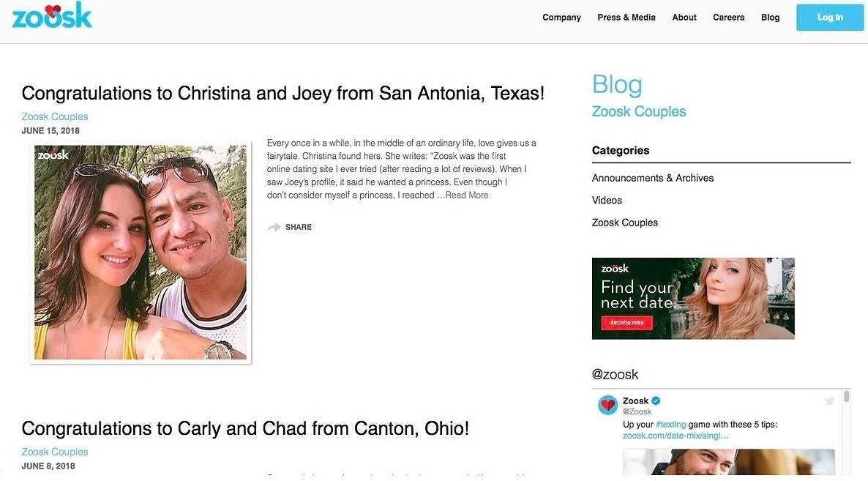
Task: Select Blog in the top navigation
Action: tap(770, 17)
